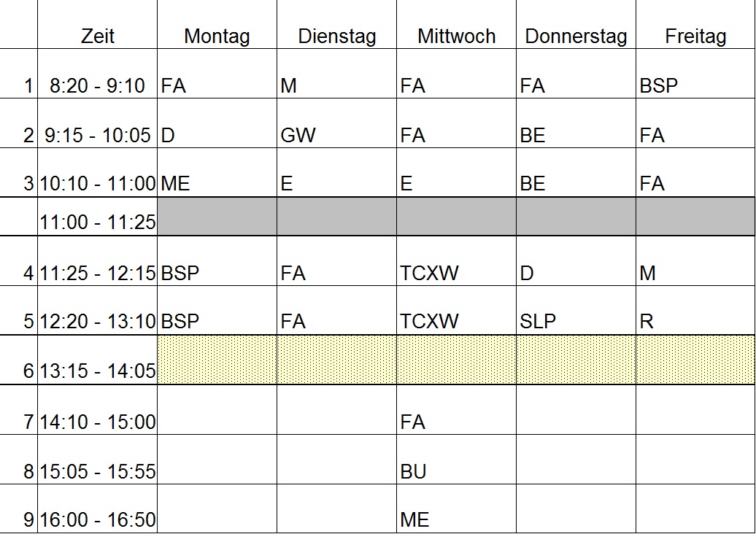Click the Donnerstag header cell
The width and height of the screenshot is (756, 534).
point(576,24)
